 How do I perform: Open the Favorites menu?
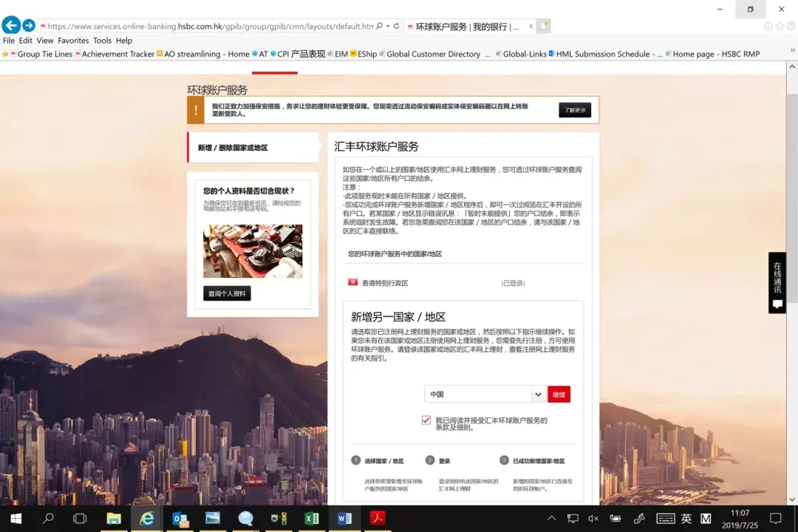click(73, 41)
